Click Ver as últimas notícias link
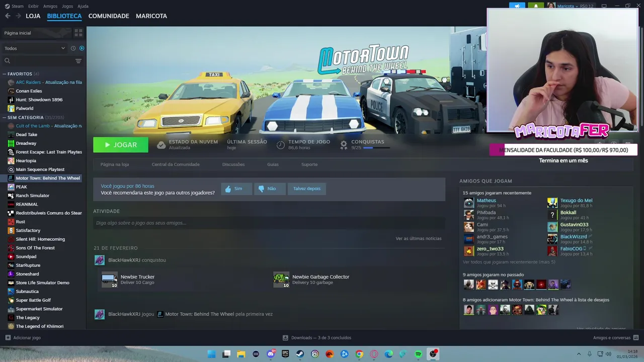This screenshot has width=644, height=362. coord(419,238)
